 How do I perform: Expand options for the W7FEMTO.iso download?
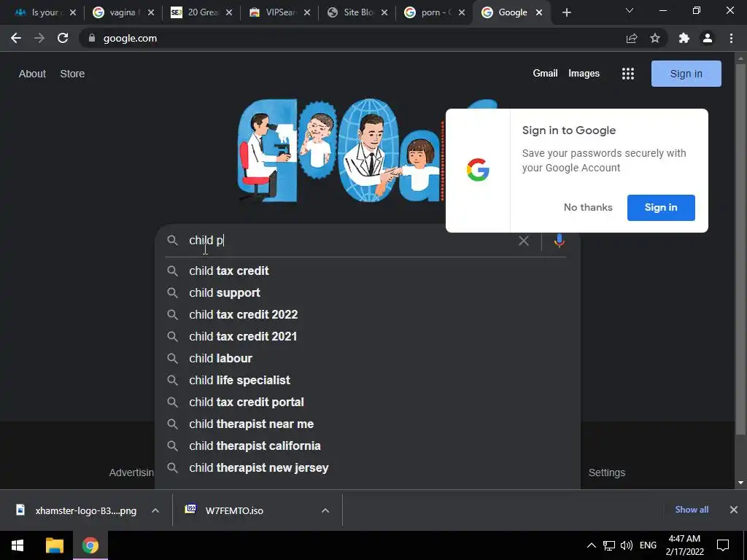(325, 510)
